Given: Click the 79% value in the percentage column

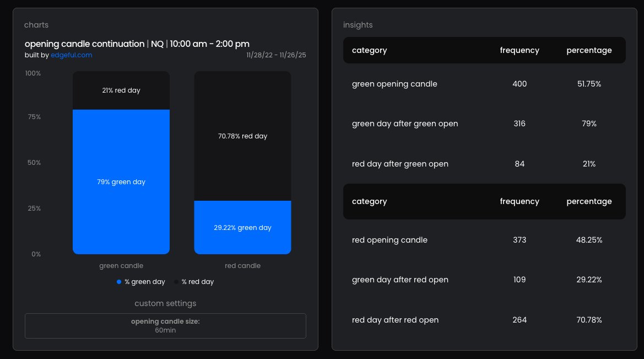Looking at the screenshot, I should pyautogui.click(x=589, y=124).
